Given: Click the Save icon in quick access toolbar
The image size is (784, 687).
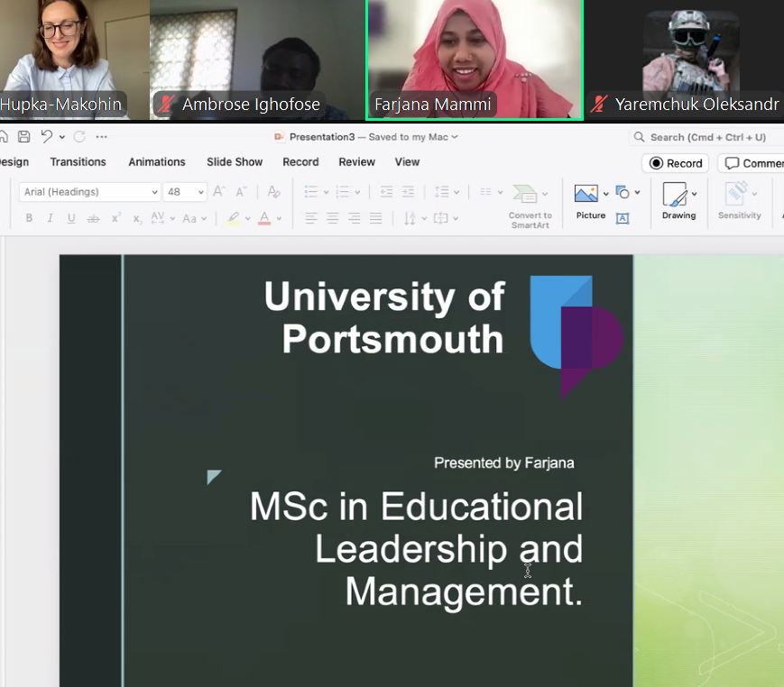Looking at the screenshot, I should pos(24,137).
